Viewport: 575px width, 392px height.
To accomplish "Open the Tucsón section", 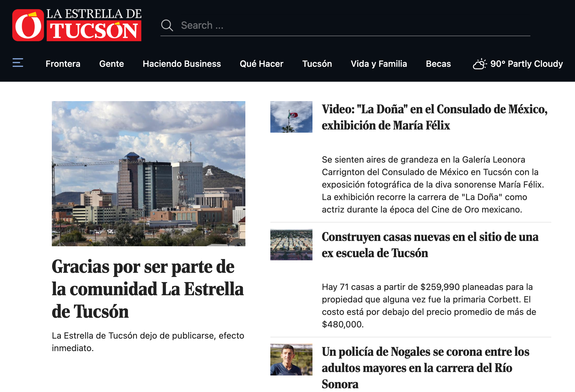I will [317, 64].
